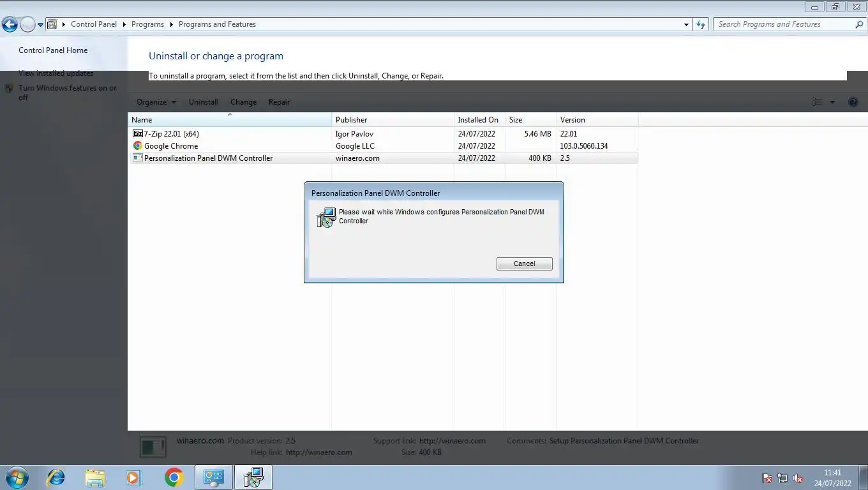868x490 pixels.
Task: Select the winaero.com publisher cell in list
Action: [x=357, y=158]
